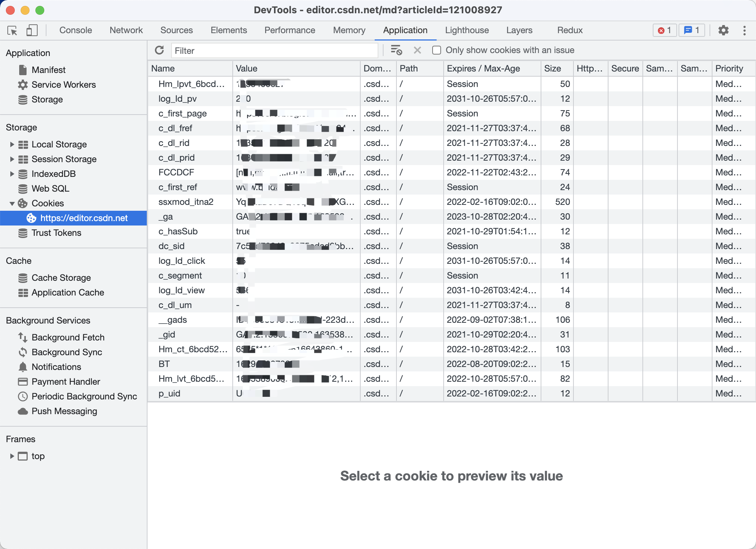Switch to the Console tab
This screenshot has width=756, height=549.
[x=76, y=30]
